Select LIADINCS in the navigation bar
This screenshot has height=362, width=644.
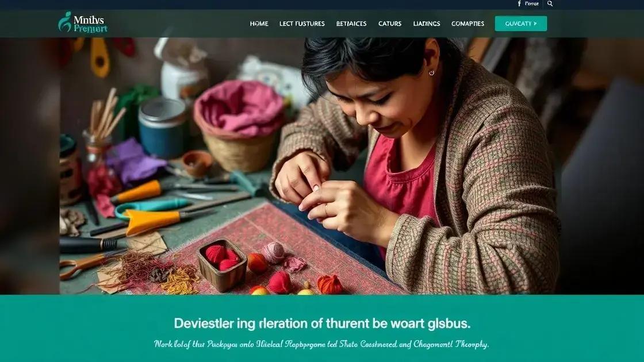point(426,24)
